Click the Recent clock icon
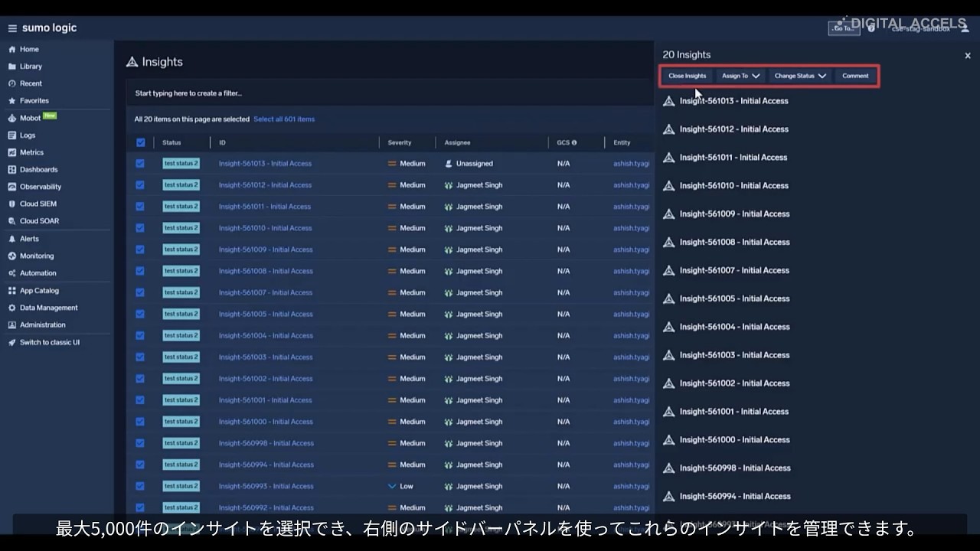 pyautogui.click(x=12, y=83)
